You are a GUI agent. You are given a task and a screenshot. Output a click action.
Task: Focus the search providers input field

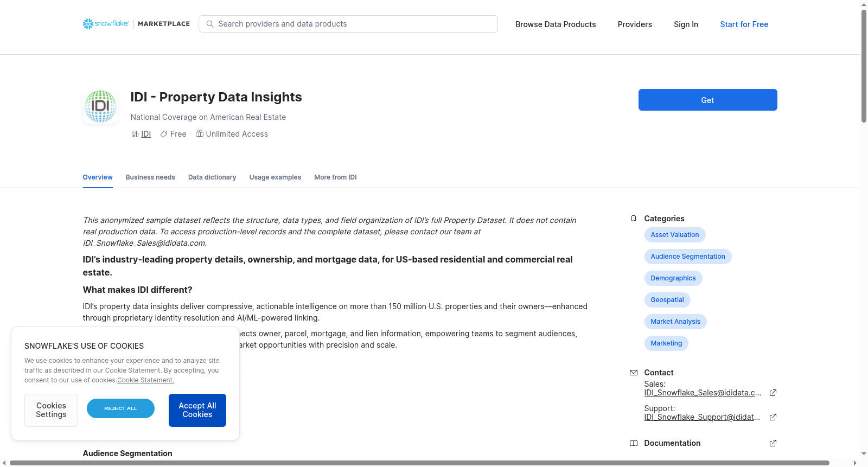pos(348,24)
